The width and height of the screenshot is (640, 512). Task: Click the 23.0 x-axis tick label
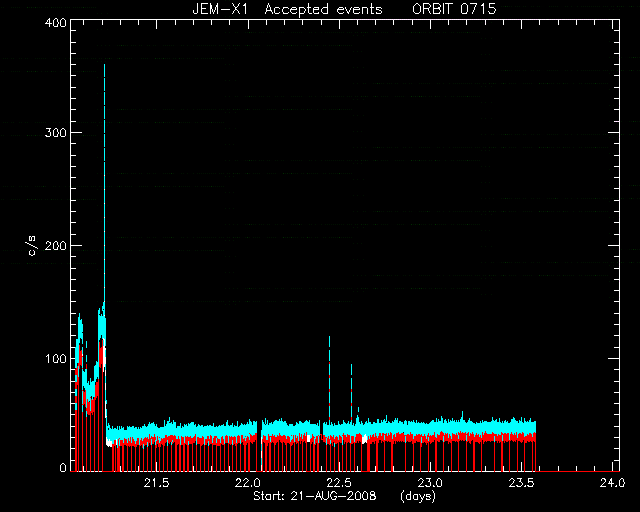pos(430,483)
